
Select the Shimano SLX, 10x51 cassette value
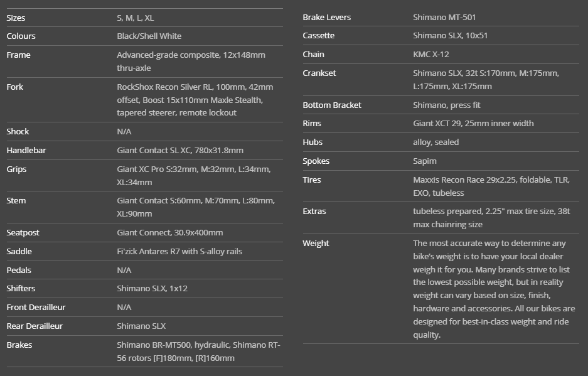pos(450,36)
